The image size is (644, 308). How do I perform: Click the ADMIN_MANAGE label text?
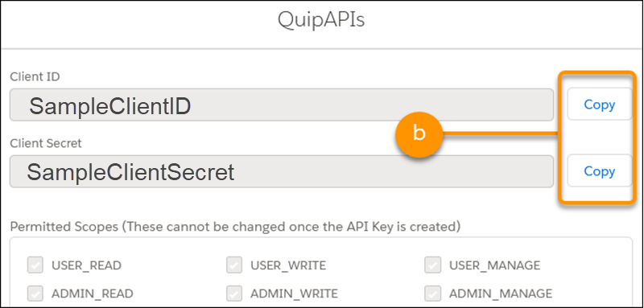coord(501,294)
